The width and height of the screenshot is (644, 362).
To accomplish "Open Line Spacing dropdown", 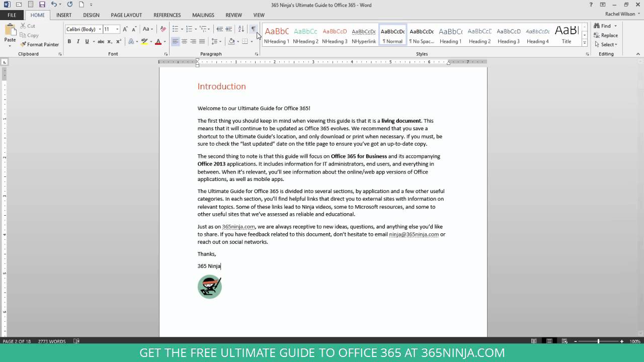I will tap(216, 42).
